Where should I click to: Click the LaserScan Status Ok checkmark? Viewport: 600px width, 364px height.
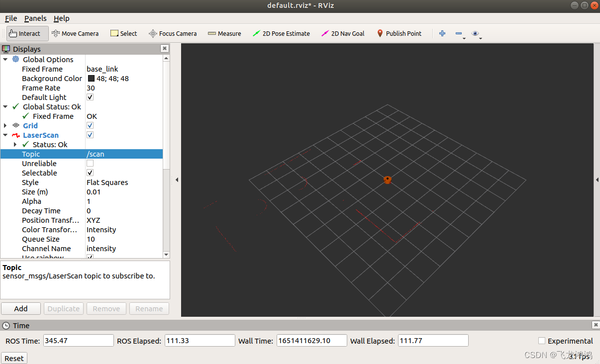pos(26,144)
